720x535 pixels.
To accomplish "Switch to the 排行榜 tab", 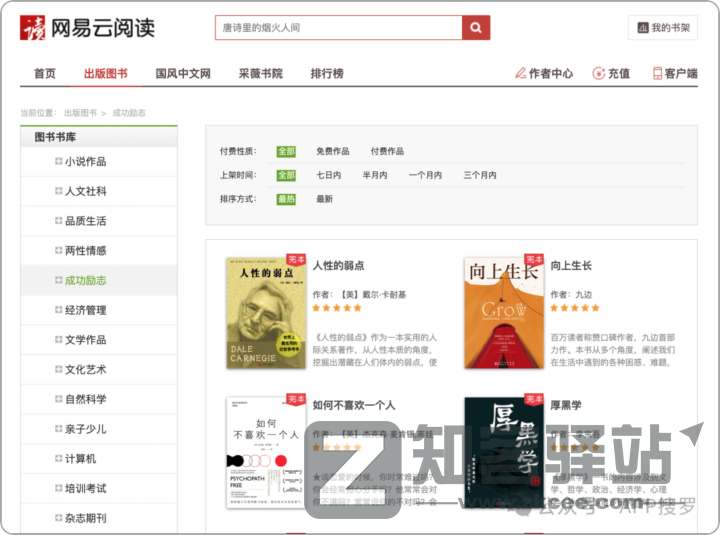I will click(327, 73).
